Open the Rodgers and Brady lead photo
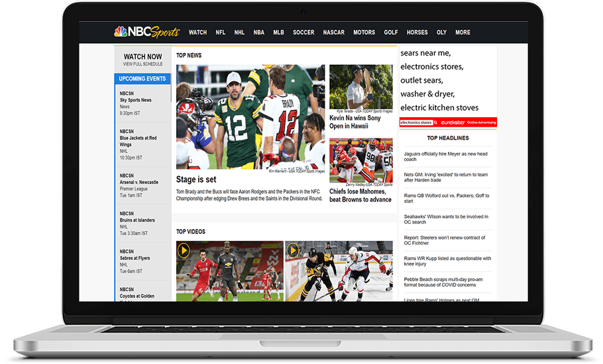The width and height of the screenshot is (603, 364). (250, 116)
